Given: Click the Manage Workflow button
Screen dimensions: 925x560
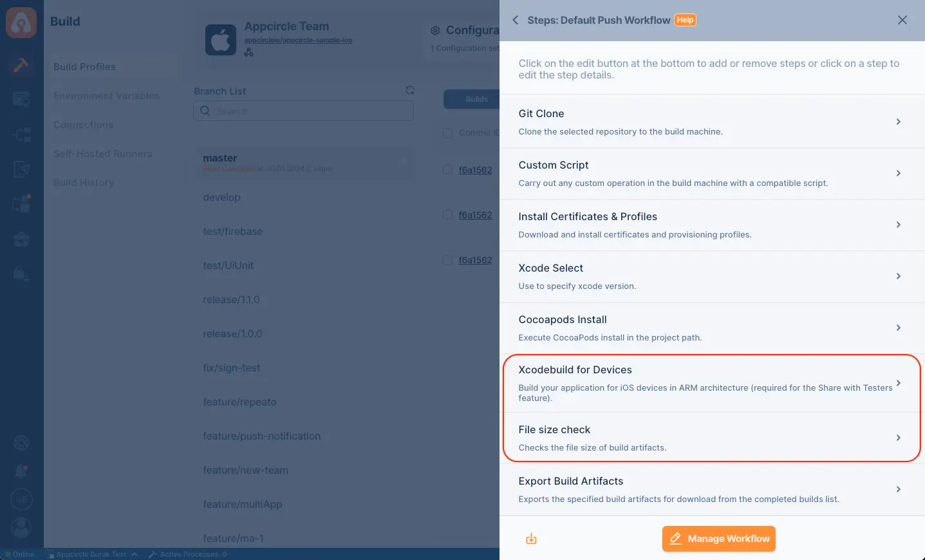Looking at the screenshot, I should click(718, 539).
